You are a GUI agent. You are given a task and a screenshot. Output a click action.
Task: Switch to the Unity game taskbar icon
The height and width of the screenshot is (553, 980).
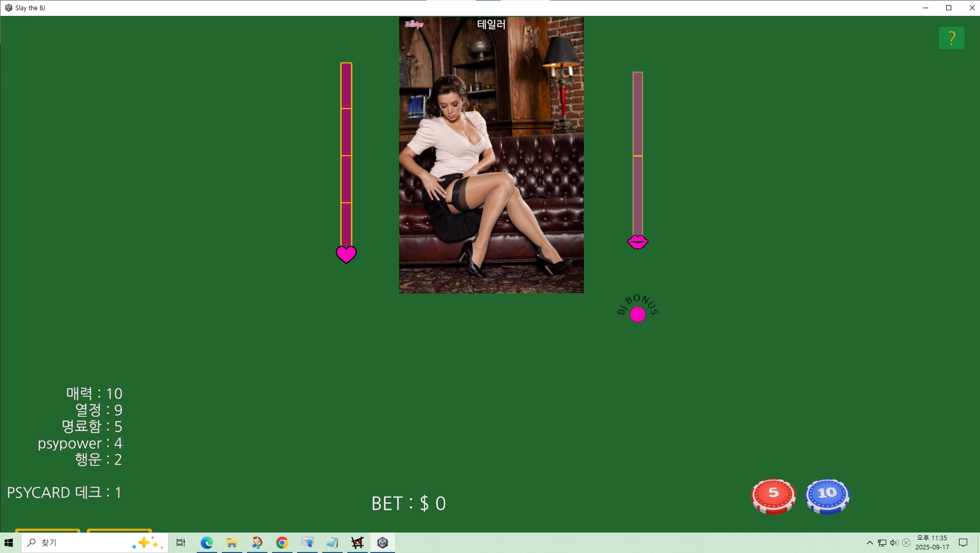click(x=383, y=543)
